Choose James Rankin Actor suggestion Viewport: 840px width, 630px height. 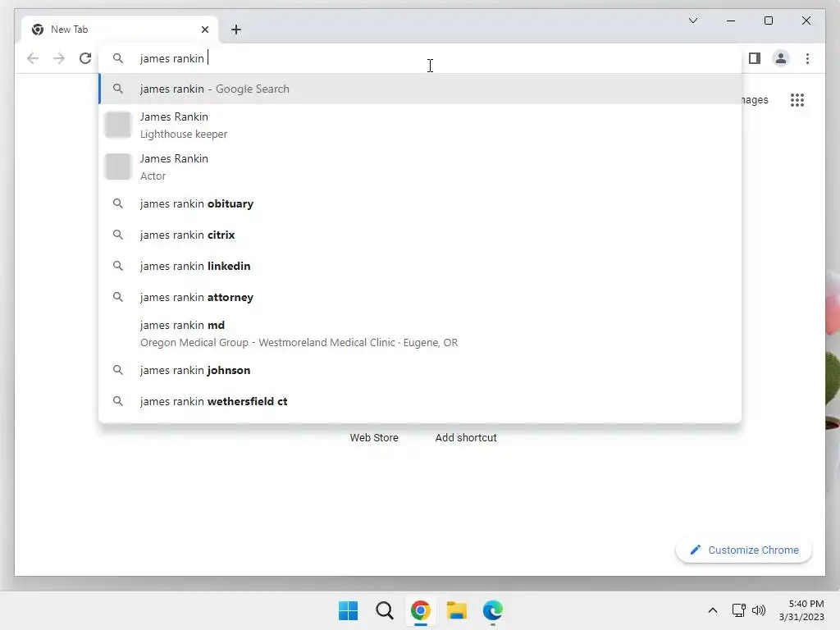(x=421, y=167)
